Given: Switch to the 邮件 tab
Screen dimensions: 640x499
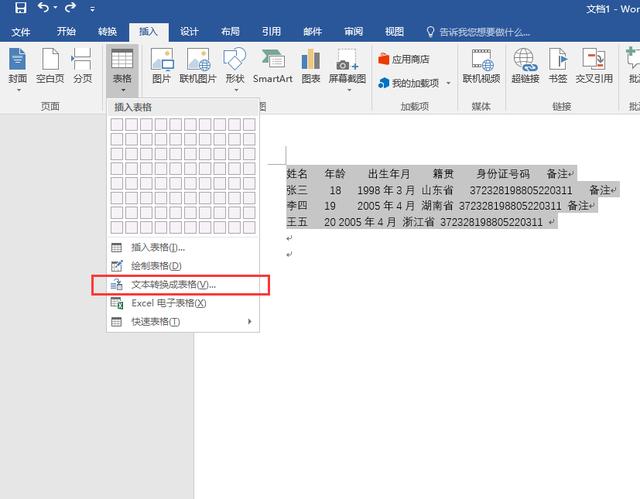Looking at the screenshot, I should click(x=312, y=32).
